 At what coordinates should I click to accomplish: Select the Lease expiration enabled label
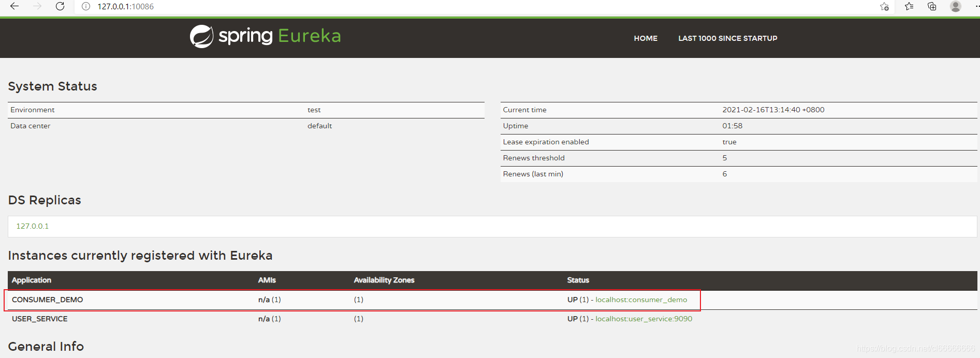(x=546, y=142)
